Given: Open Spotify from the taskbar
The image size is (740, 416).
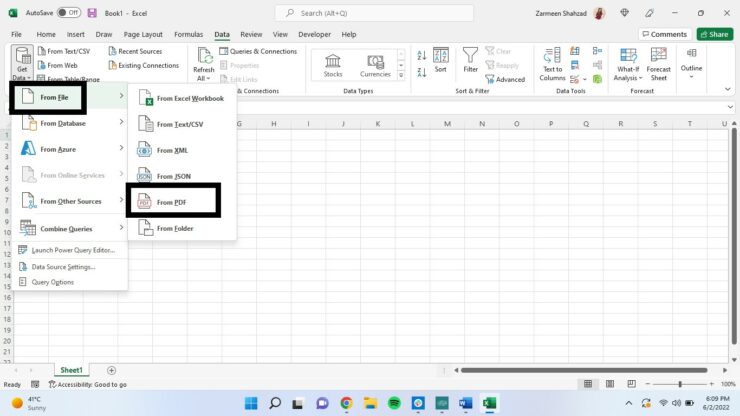Looking at the screenshot, I should (394, 403).
